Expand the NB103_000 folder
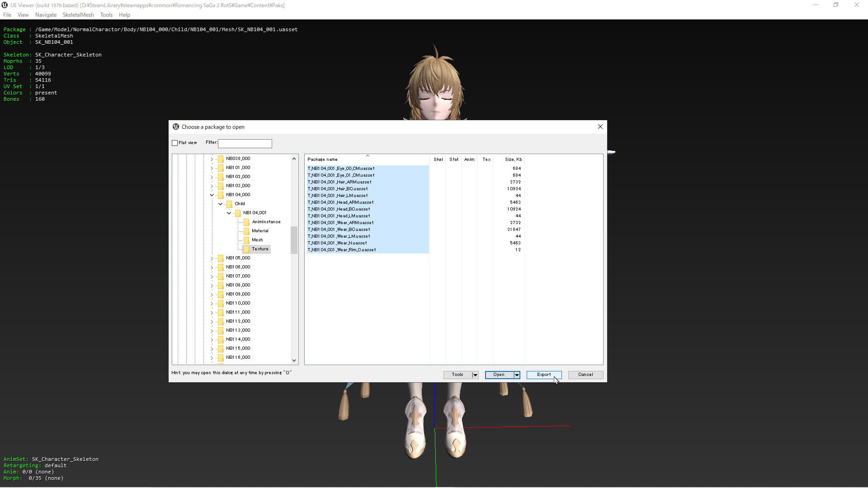The height and width of the screenshot is (488, 868). click(x=212, y=186)
